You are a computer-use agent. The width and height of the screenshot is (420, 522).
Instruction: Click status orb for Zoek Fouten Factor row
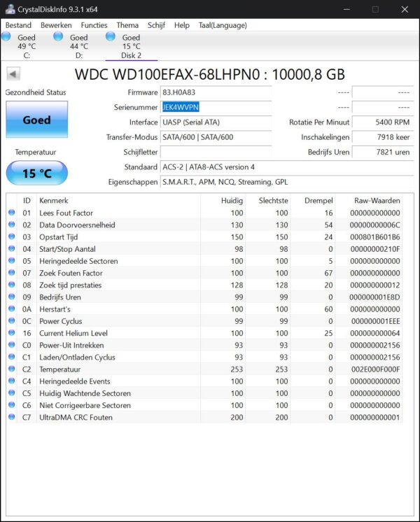tap(12, 272)
